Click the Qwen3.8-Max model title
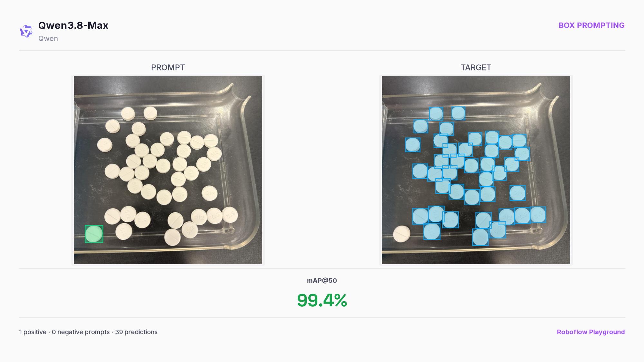 pyautogui.click(x=73, y=25)
